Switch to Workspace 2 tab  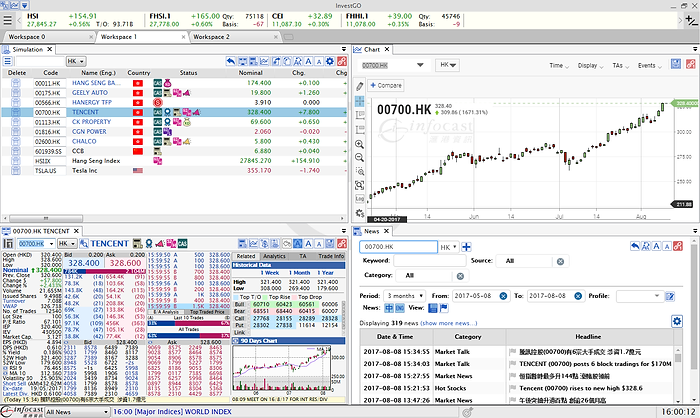(234, 37)
